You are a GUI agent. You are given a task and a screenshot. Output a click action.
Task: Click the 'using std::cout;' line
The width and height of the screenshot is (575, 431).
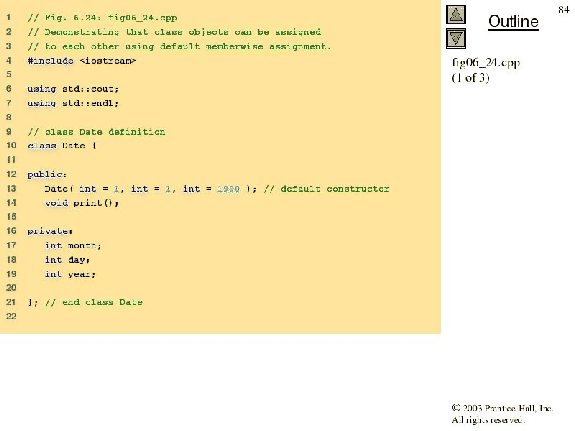click(x=73, y=89)
